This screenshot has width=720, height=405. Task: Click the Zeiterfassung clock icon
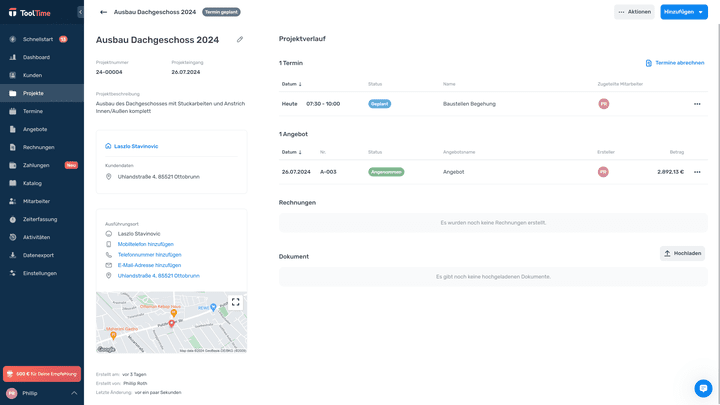pyautogui.click(x=12, y=219)
